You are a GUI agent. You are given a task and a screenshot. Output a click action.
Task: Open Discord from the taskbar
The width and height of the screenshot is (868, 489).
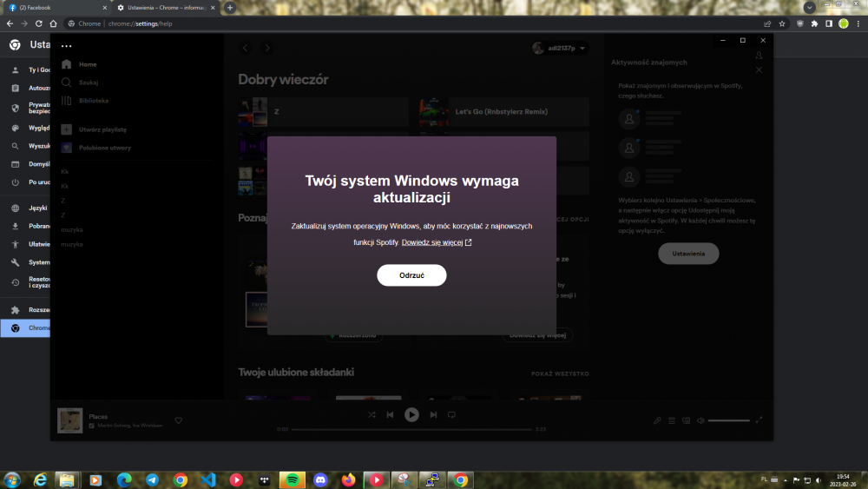coord(320,480)
